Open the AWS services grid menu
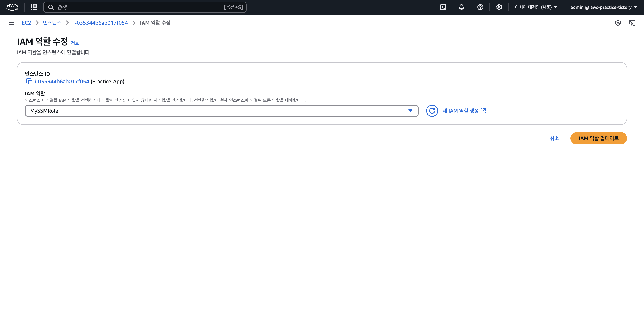Screen dimensions: 644x312 34,7
